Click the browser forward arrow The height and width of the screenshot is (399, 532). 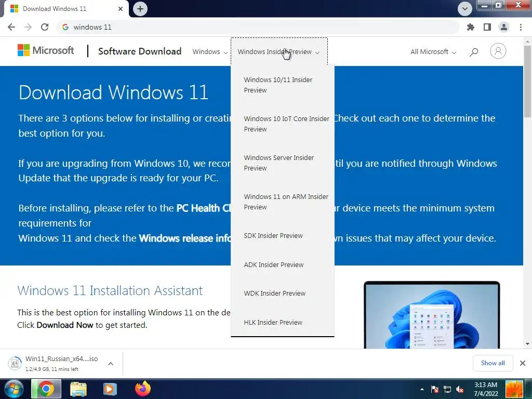(x=28, y=27)
